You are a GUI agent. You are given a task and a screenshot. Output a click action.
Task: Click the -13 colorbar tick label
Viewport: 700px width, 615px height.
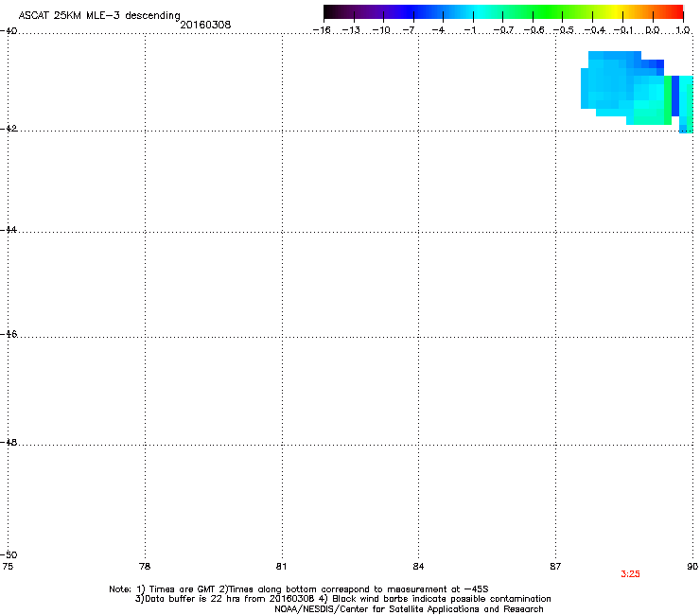pos(351,30)
